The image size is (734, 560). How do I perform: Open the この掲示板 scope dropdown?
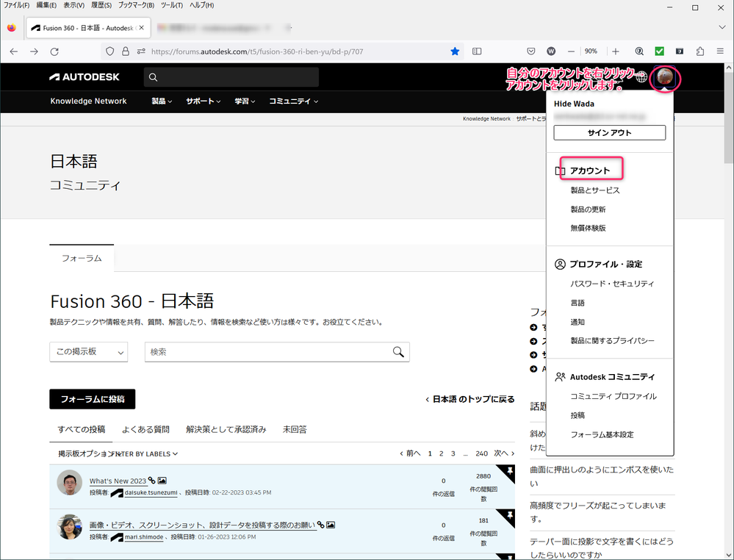[x=89, y=351]
